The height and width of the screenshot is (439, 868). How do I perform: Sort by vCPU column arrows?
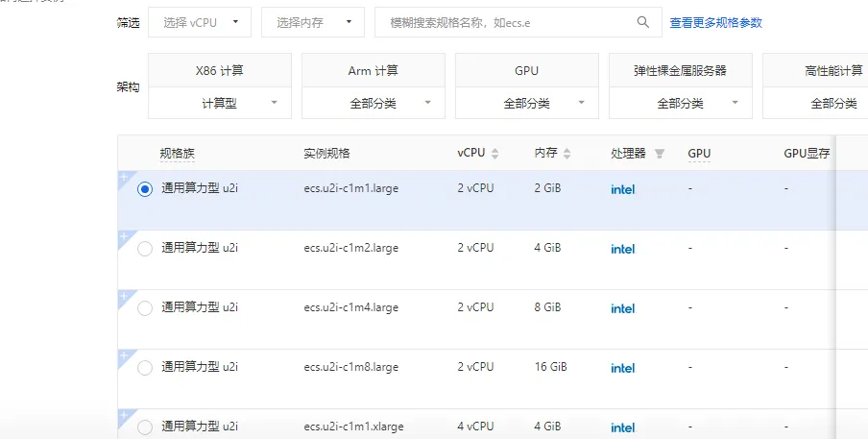(494, 154)
